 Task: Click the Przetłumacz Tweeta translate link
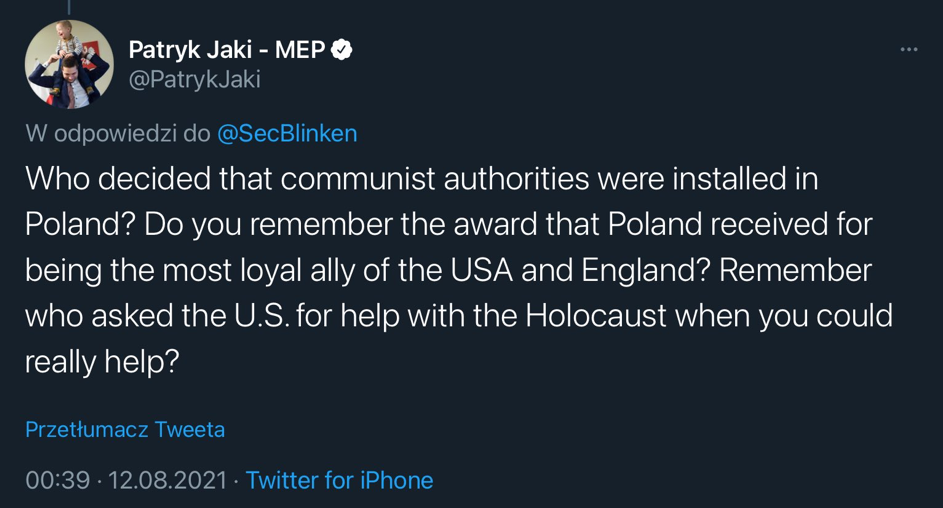pos(125,429)
